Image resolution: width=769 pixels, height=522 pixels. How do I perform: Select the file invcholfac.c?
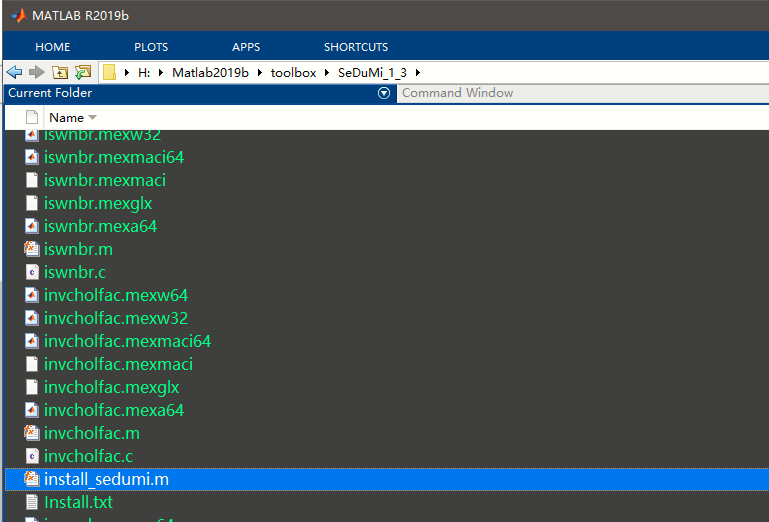(88, 456)
